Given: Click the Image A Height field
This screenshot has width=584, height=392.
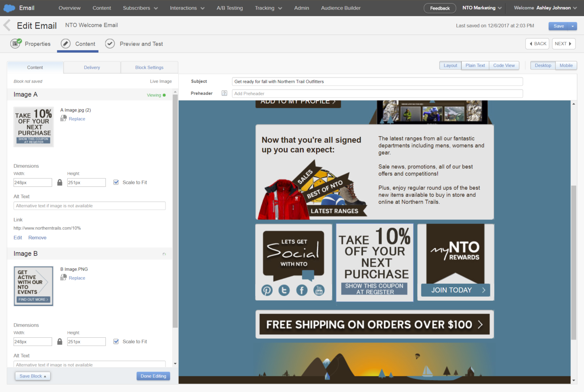Looking at the screenshot, I should tap(86, 182).
